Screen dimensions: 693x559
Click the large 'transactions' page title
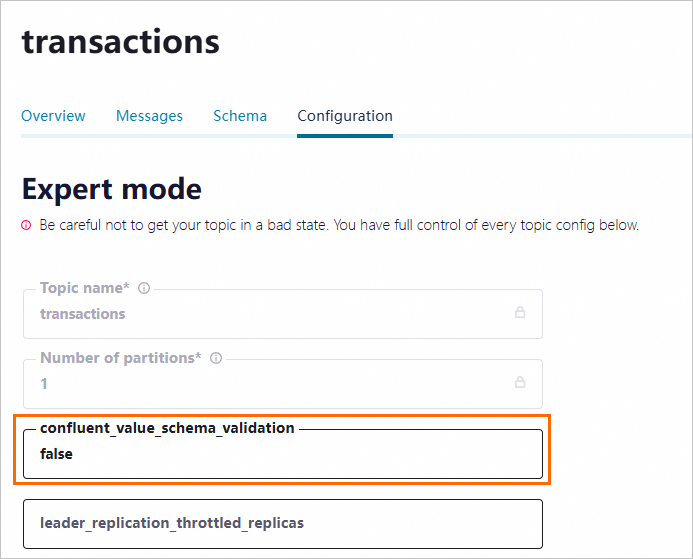click(x=120, y=42)
